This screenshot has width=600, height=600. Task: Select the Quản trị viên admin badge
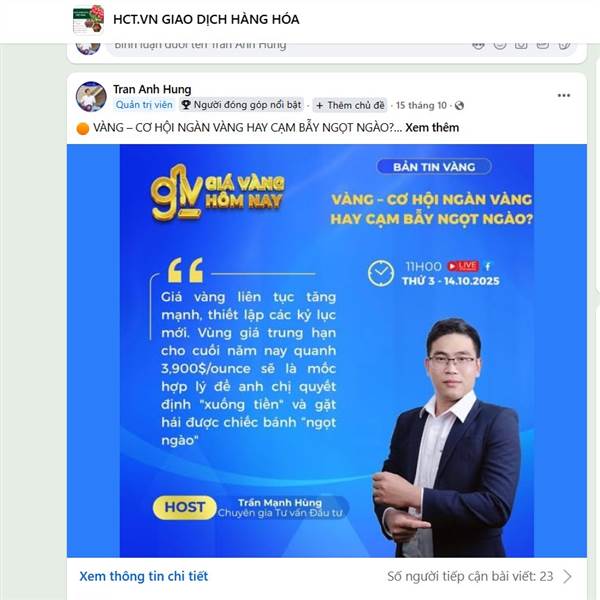[x=144, y=105]
